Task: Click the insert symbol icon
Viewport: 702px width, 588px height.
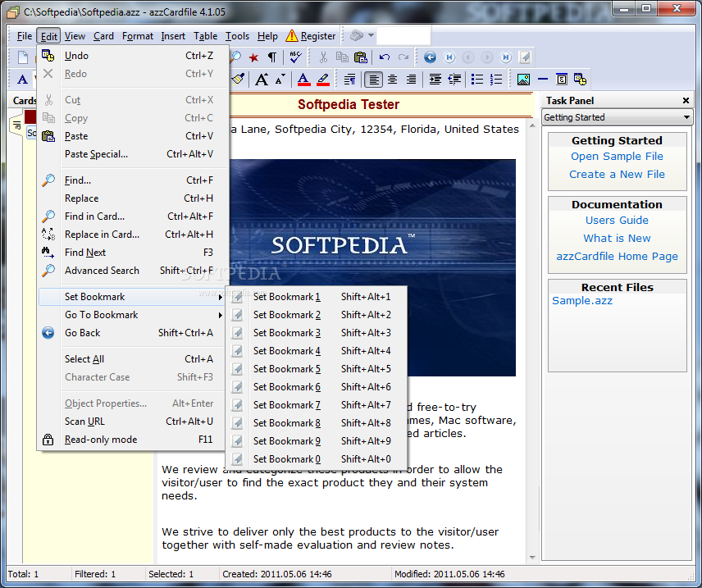Action: [562, 80]
